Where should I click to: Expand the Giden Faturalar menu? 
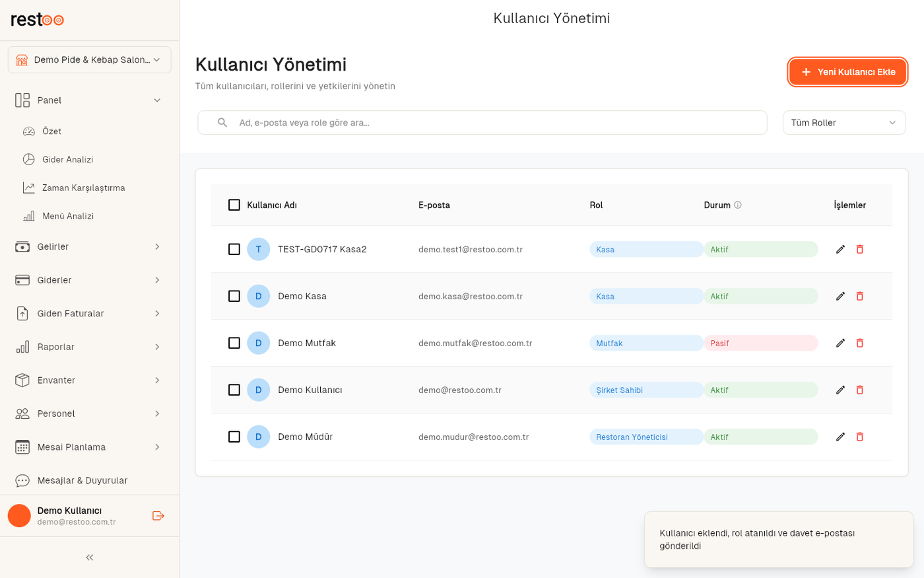(x=90, y=313)
